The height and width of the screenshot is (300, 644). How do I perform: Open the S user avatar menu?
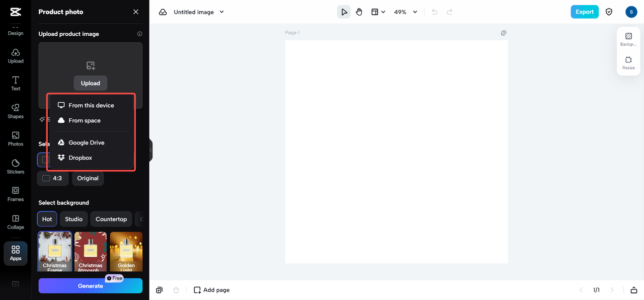click(631, 12)
